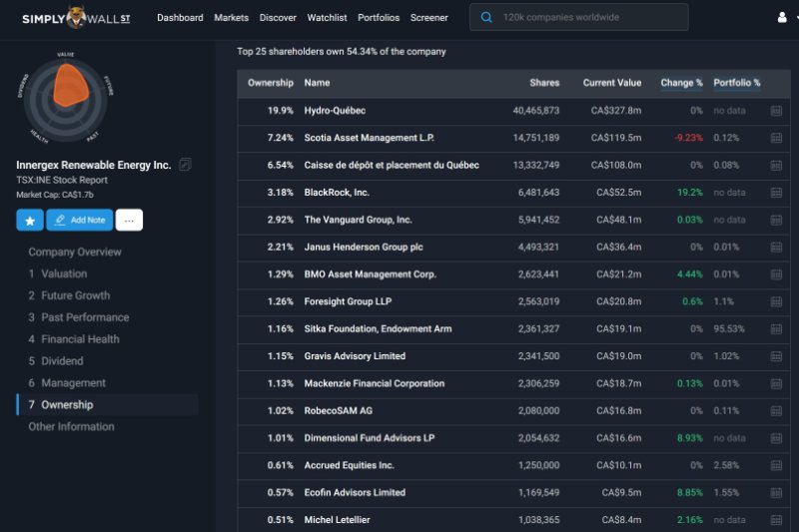Open the table icon in Gravis Advisory row
This screenshot has height=532, width=799.
click(x=776, y=356)
